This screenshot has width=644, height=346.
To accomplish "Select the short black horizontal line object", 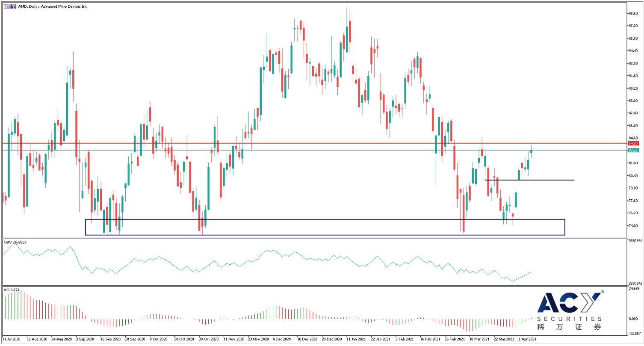I will pos(529,180).
